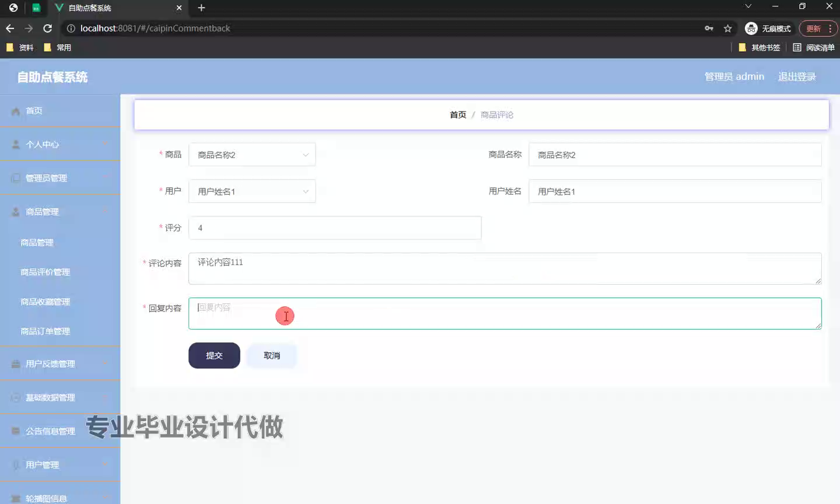Open the tab search chevron in the title bar
This screenshot has height=504, width=840.
[748, 6]
